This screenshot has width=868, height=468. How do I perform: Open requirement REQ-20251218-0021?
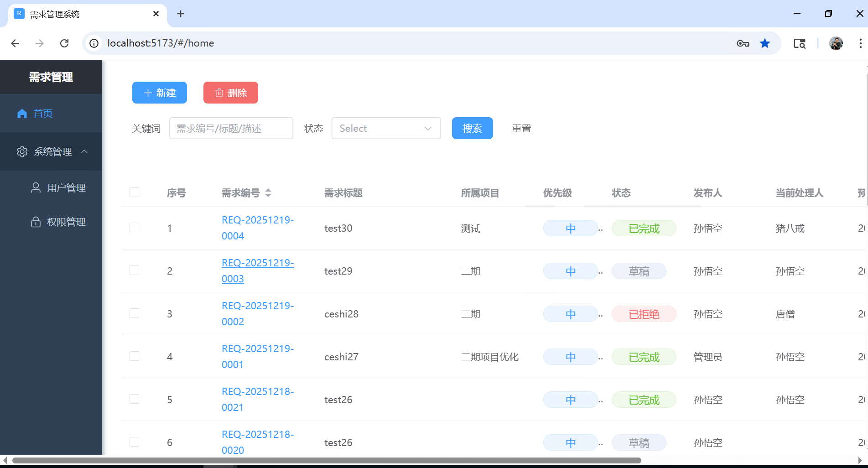(258, 399)
